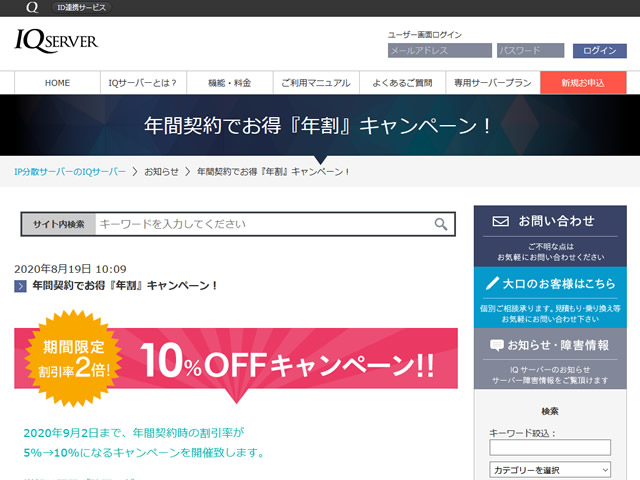Click the サイト内検索 label

click(x=59, y=224)
